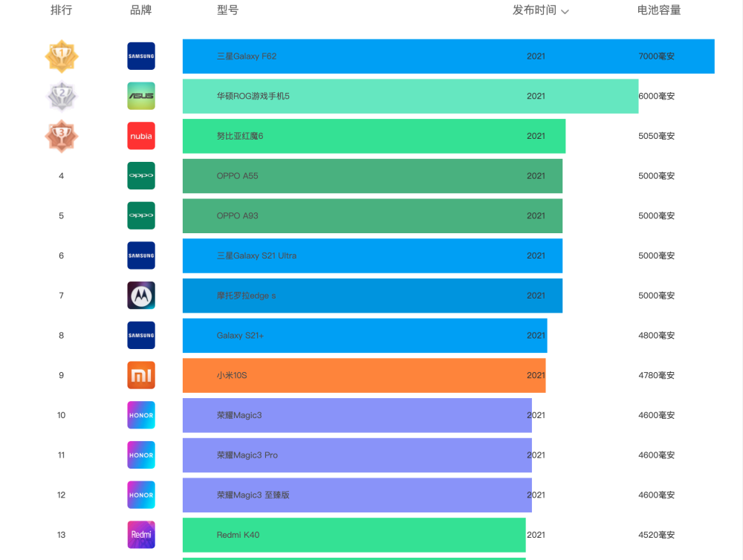
Task: Click the HONOR logo beside 荣耀Magic3 Pro
Action: point(141,455)
